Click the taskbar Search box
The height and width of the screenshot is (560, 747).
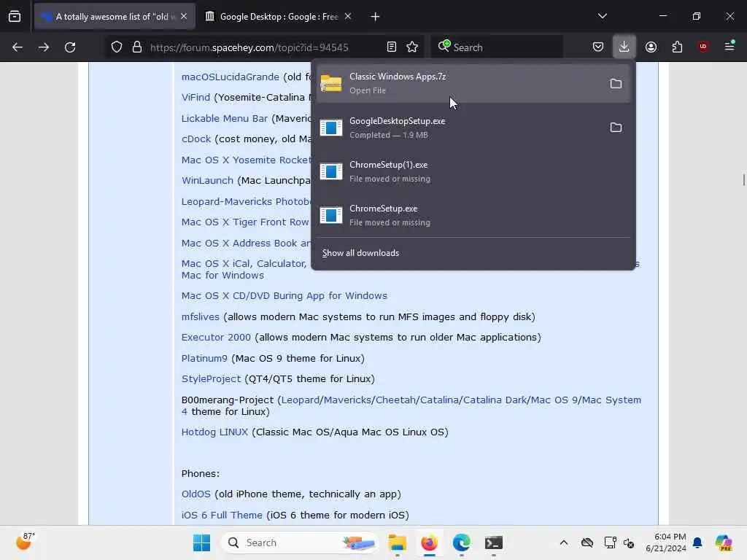coord(299,542)
